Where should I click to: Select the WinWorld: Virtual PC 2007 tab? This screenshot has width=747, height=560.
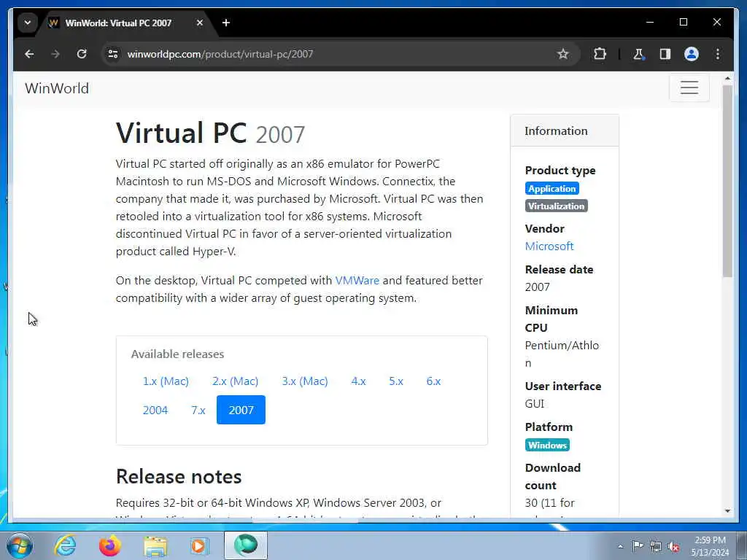(x=127, y=23)
